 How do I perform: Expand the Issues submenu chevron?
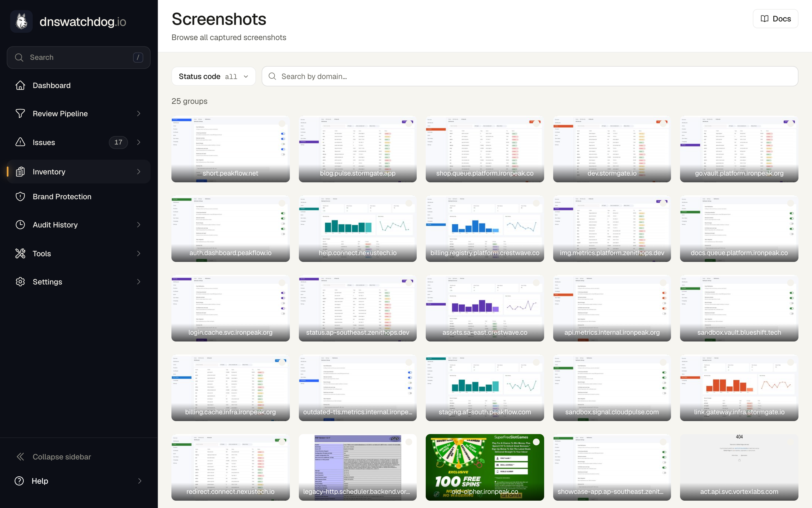pos(139,142)
